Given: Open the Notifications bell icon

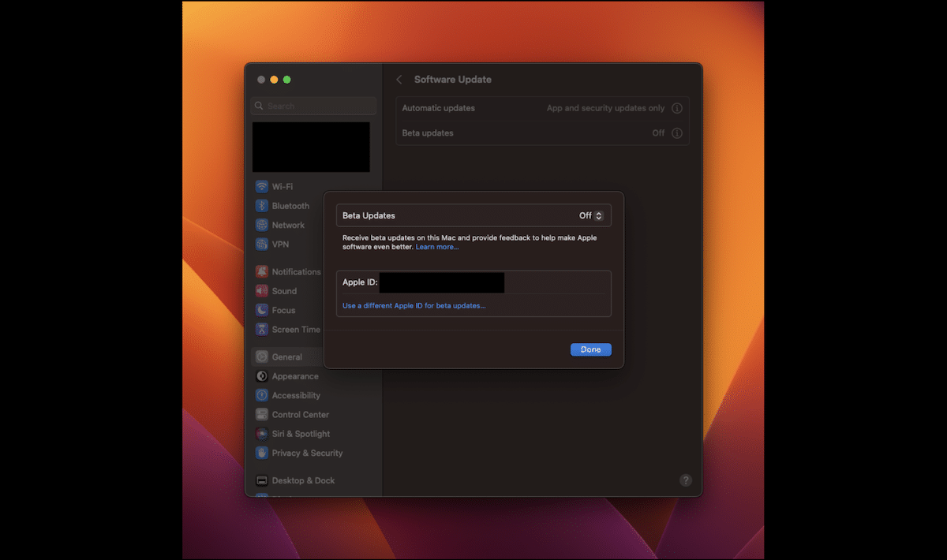Looking at the screenshot, I should coord(261,271).
